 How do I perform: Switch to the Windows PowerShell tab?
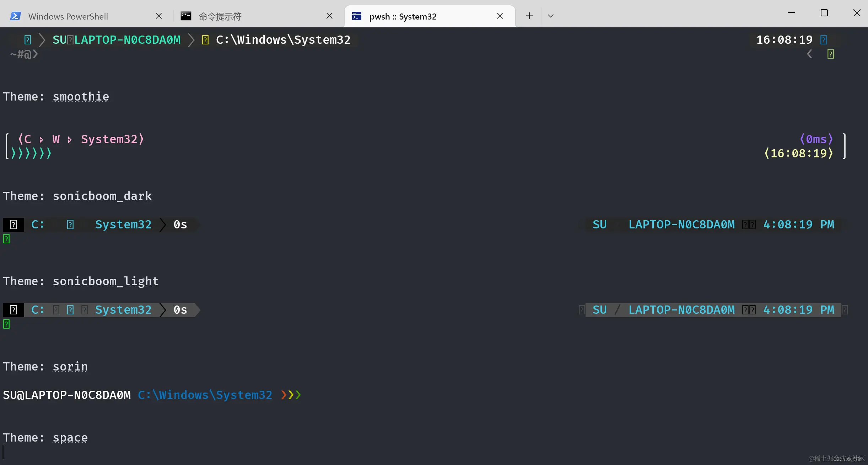68,17
